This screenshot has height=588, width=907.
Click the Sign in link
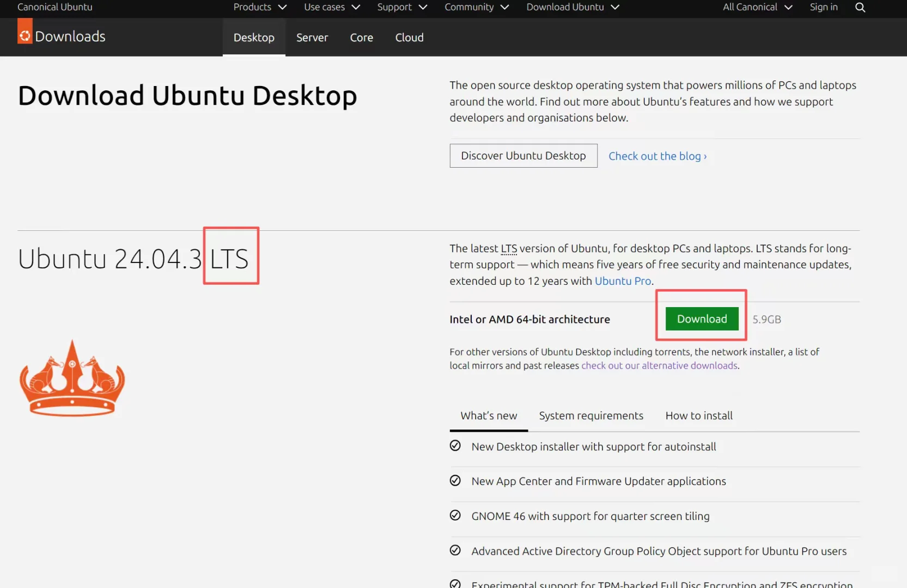[824, 7]
